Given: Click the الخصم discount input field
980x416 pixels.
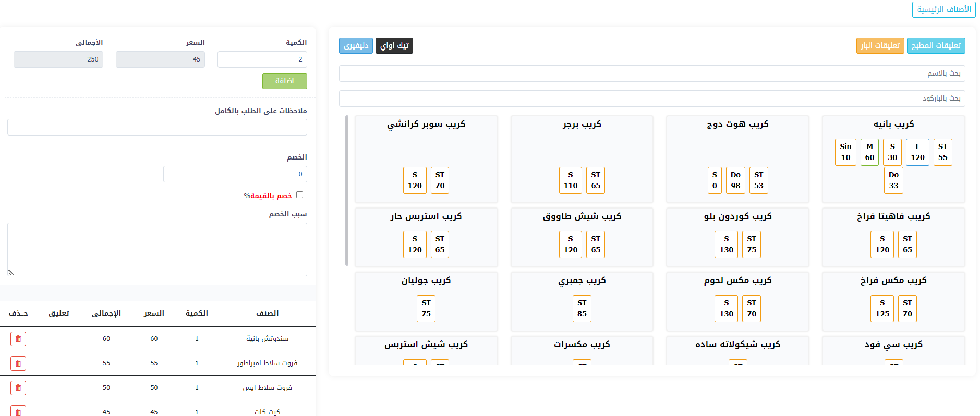Looking at the screenshot, I should click(x=235, y=174).
